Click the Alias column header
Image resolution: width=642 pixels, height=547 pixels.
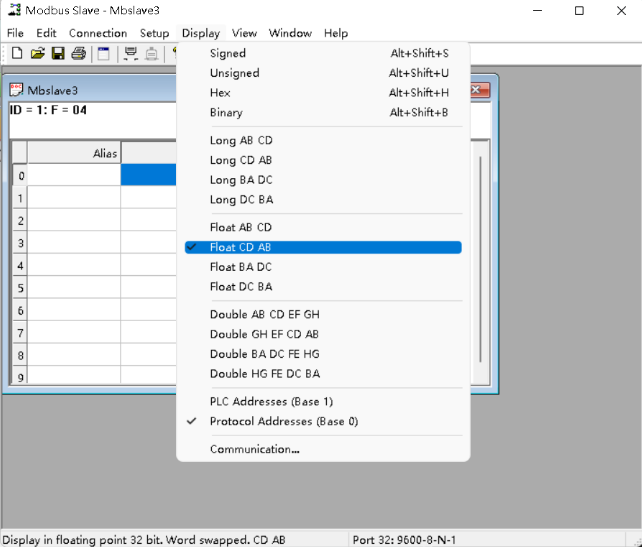(74, 153)
